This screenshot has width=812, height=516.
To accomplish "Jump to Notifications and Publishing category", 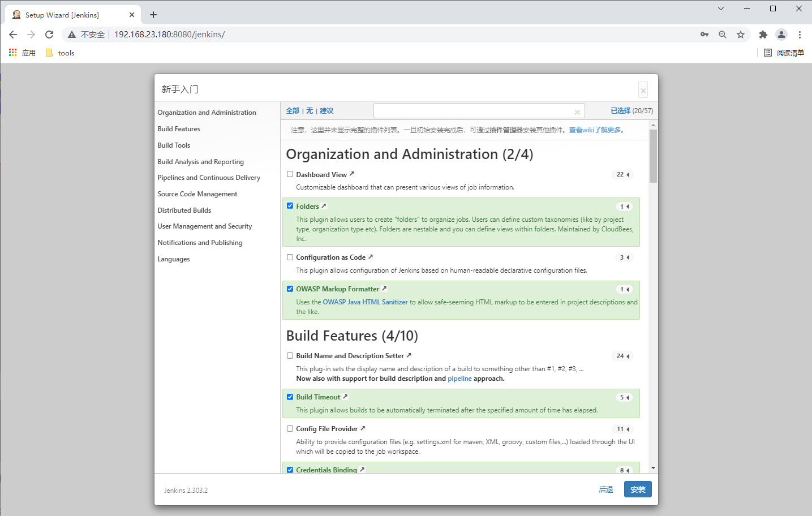I will (200, 243).
